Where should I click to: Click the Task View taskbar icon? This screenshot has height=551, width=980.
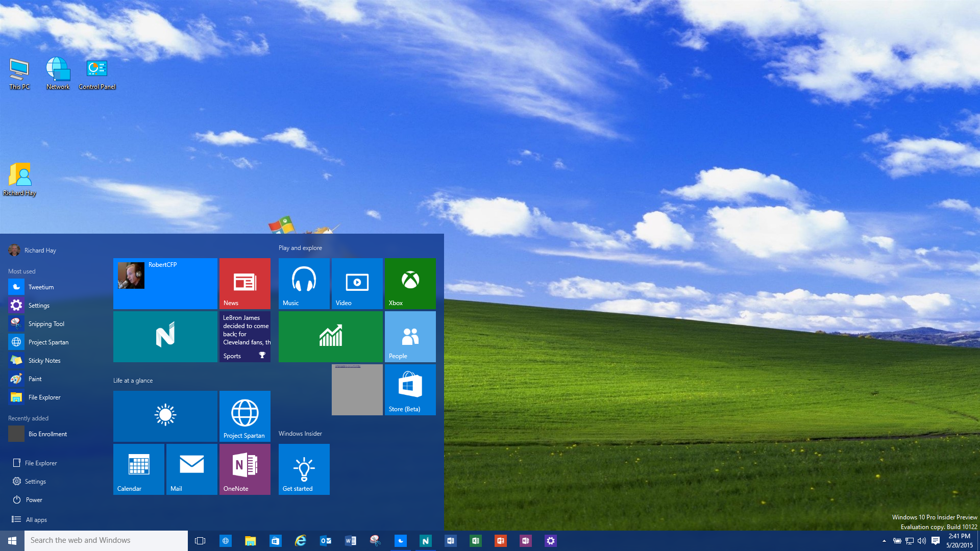point(200,541)
